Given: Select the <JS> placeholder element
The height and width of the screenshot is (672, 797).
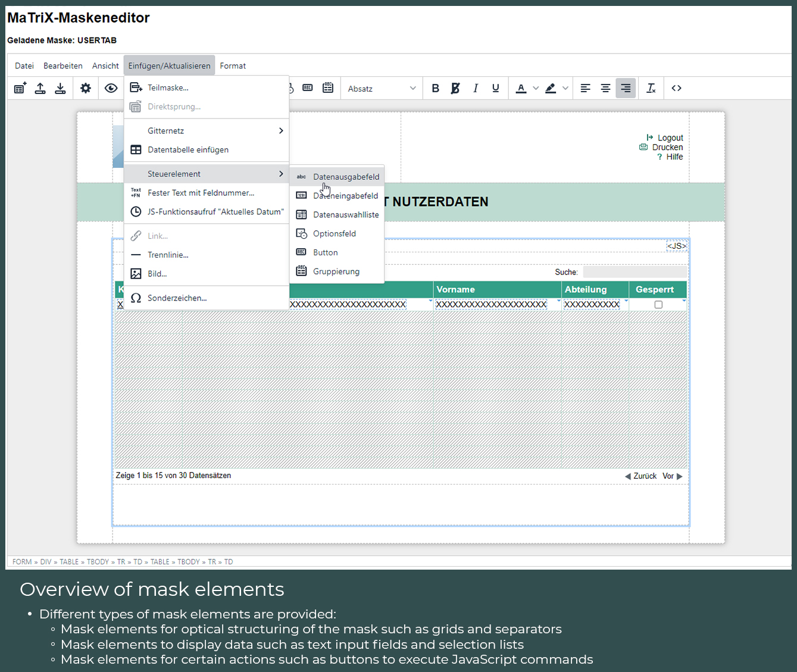Looking at the screenshot, I should [677, 246].
